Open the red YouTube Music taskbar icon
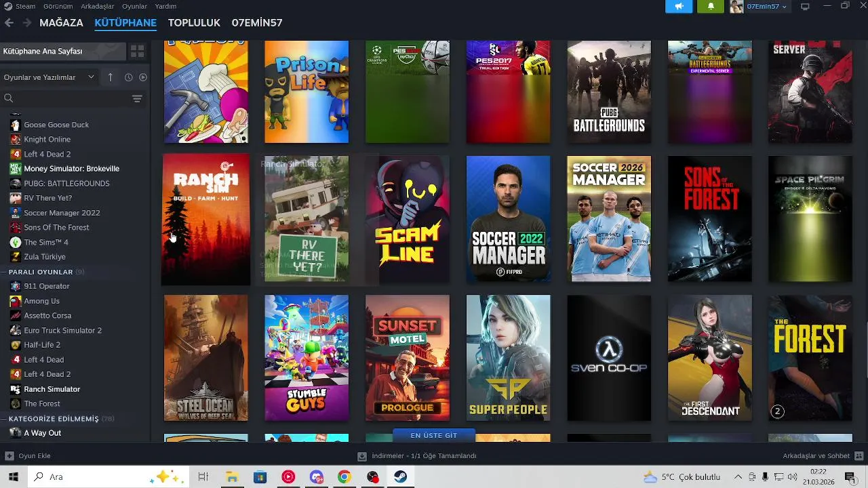This screenshot has height=488, width=868. (288, 476)
